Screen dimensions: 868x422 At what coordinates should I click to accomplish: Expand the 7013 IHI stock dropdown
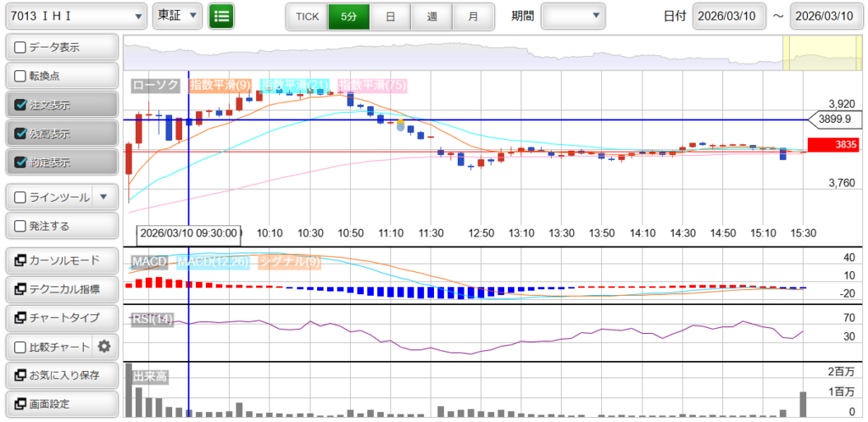[75, 15]
